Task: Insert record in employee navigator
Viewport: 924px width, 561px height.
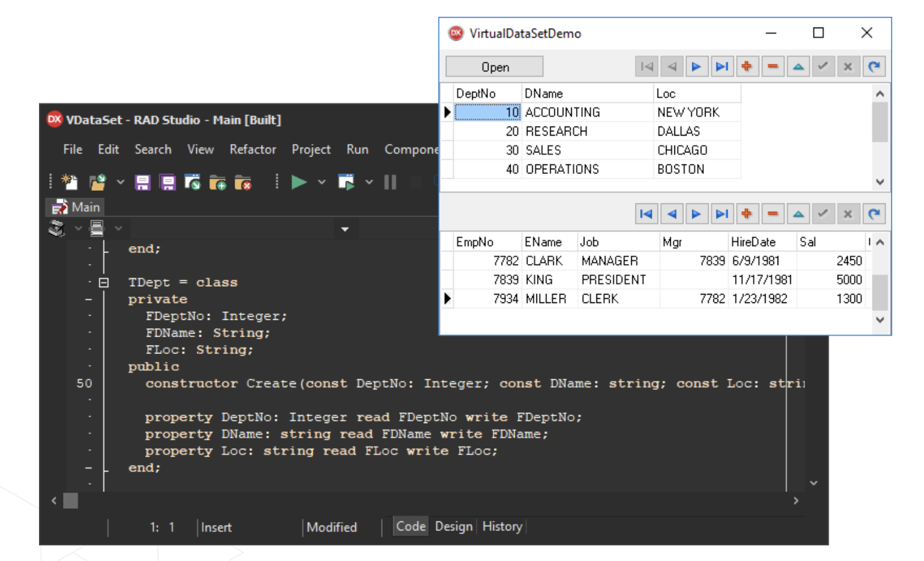Action: 747,214
